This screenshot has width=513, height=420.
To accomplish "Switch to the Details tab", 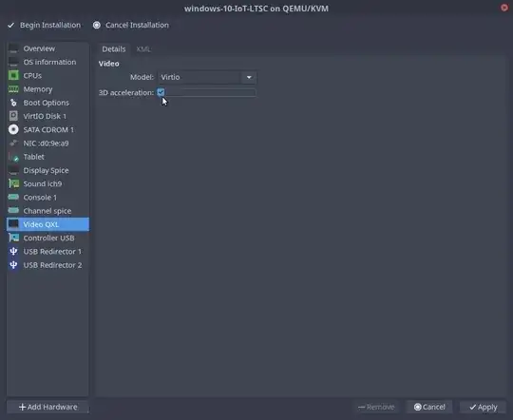I will click(x=114, y=49).
